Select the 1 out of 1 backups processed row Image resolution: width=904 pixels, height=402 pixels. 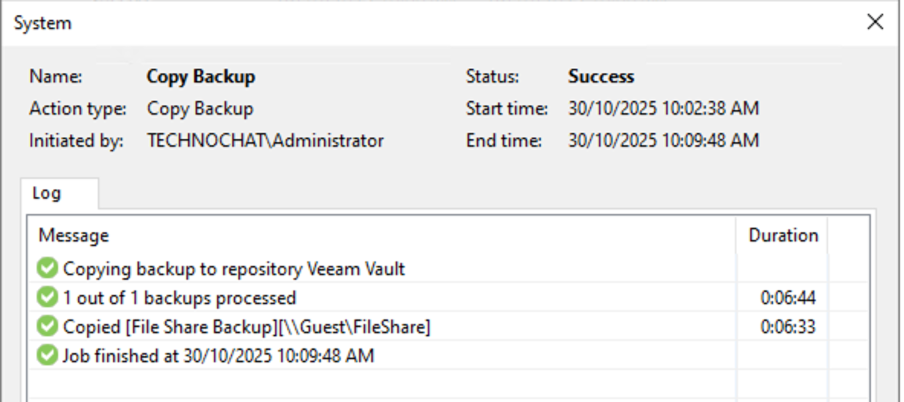[180, 297]
